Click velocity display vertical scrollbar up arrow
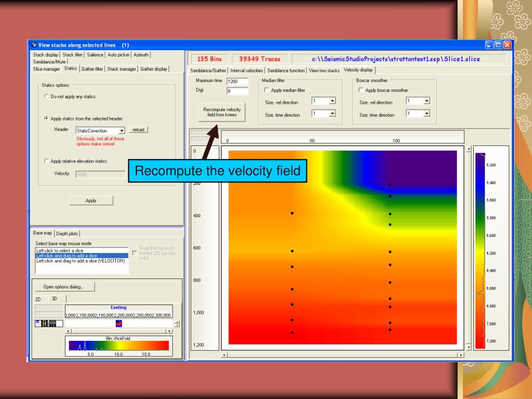This screenshot has width=532, height=399. coord(469,149)
